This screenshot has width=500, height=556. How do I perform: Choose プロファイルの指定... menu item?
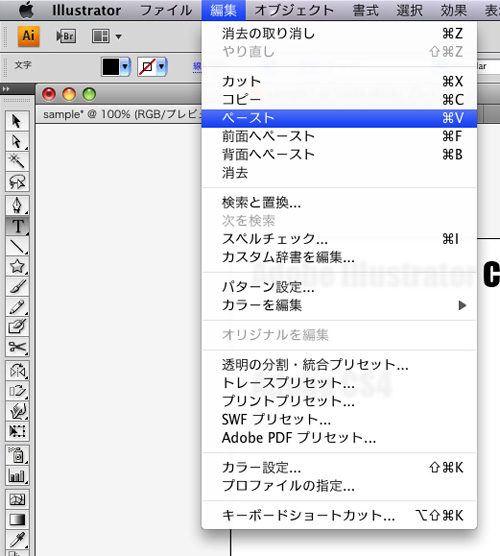(x=339, y=486)
